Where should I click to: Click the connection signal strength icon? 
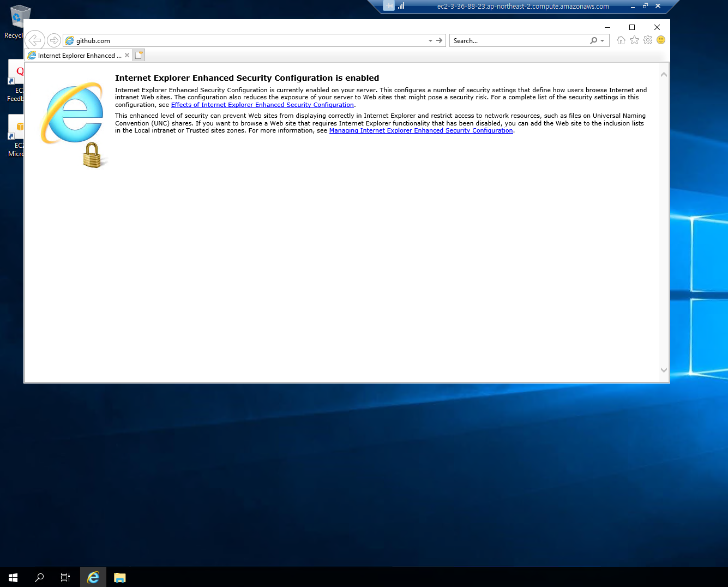[x=401, y=6]
